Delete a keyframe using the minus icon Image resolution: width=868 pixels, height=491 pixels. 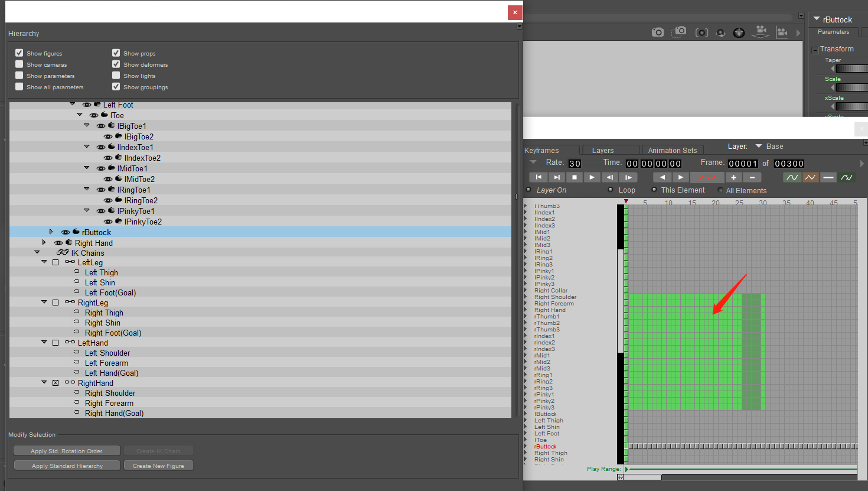tap(752, 177)
